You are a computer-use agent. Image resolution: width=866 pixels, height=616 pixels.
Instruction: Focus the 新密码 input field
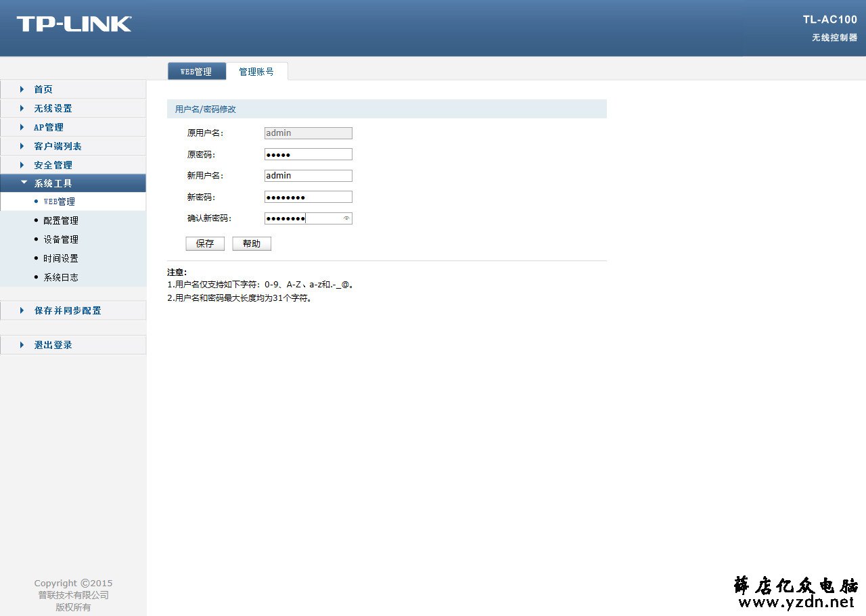pos(309,197)
